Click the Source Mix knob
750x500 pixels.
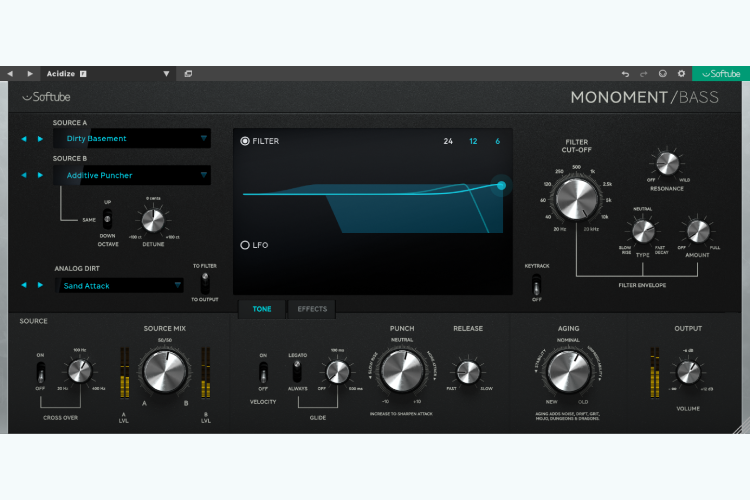(x=165, y=372)
